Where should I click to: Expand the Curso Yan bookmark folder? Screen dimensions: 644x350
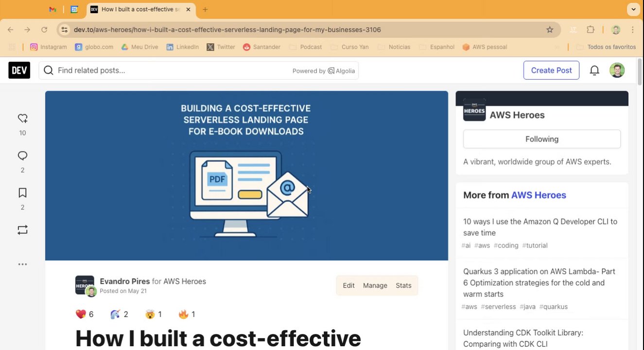[x=349, y=47]
